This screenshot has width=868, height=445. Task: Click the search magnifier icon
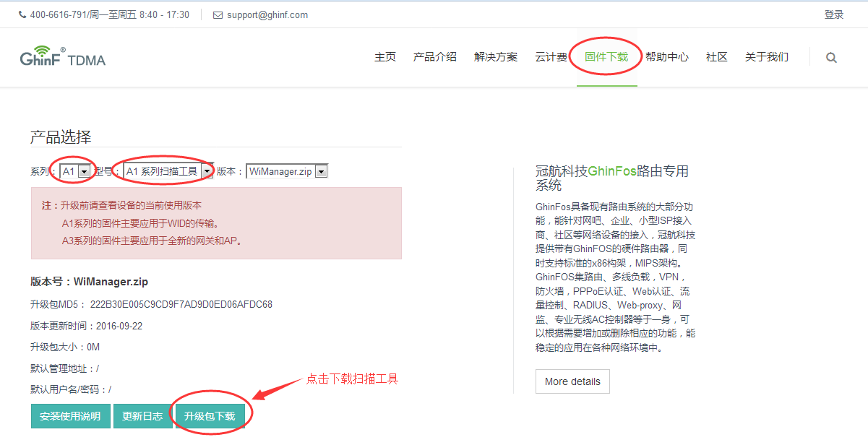point(831,58)
